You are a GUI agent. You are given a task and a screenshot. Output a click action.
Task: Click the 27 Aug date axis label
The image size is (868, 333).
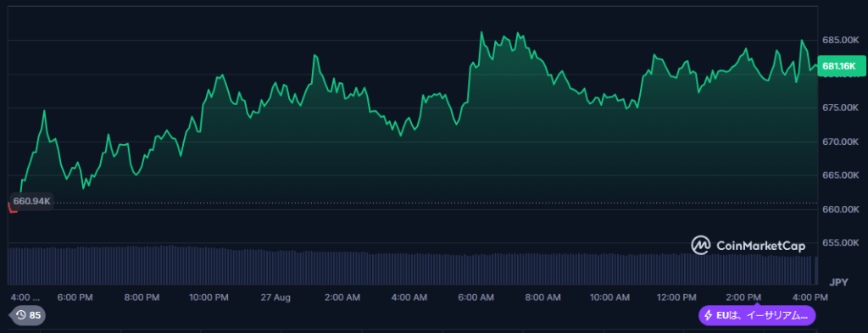[275, 297]
